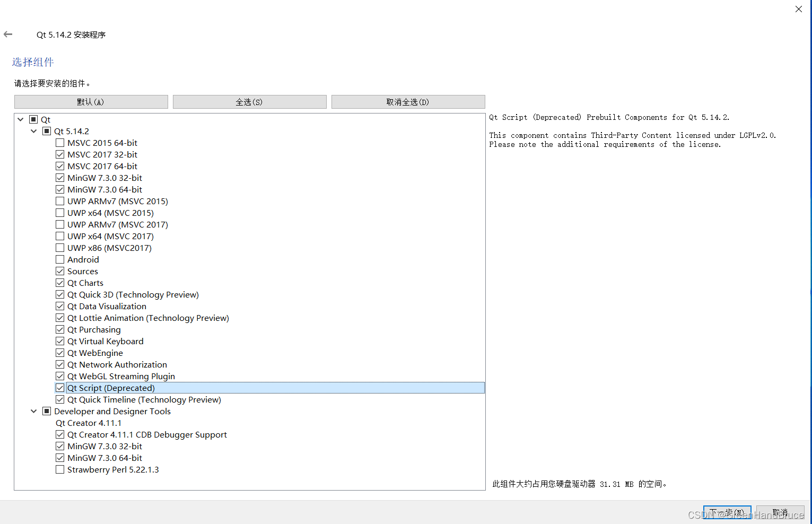Uncheck the MSVC 2017 32-bit checkbox
812x524 pixels.
pyautogui.click(x=60, y=154)
